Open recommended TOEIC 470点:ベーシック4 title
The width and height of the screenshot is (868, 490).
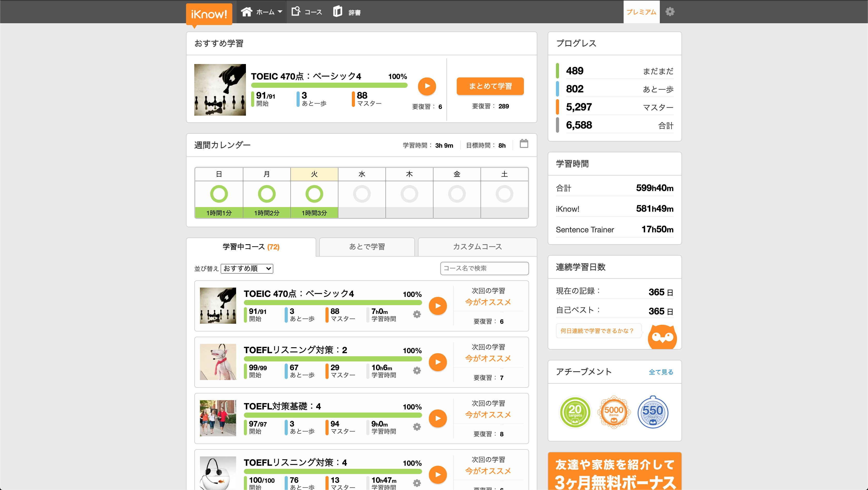[x=306, y=76]
